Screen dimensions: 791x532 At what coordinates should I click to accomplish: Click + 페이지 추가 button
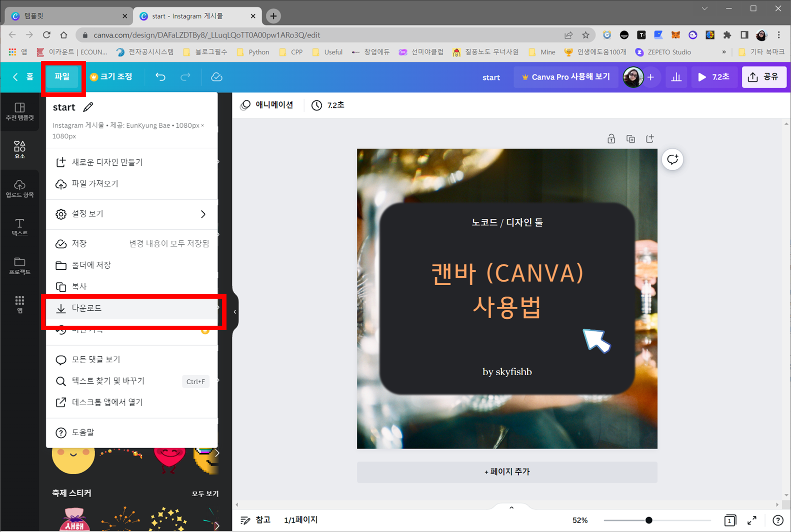pyautogui.click(x=507, y=472)
